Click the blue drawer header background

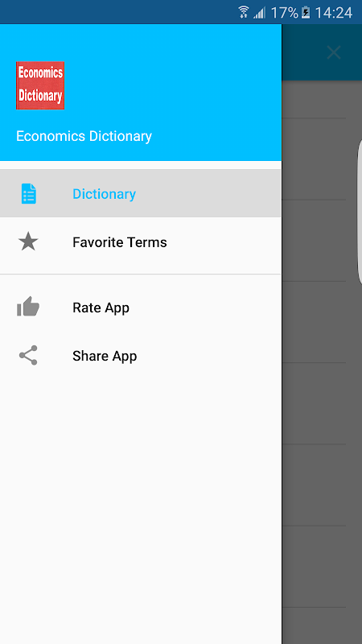[141, 93]
